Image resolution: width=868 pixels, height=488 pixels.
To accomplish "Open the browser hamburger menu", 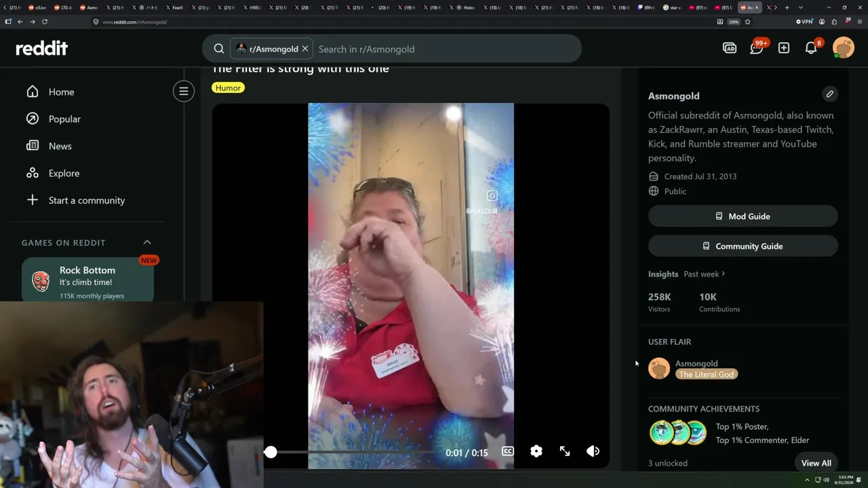I will point(859,22).
